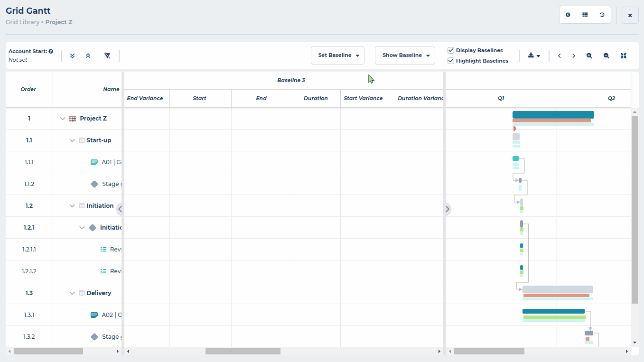Viewport: 644px width, 362px height.
Task: Select the Baseline 3 column group header
Action: [291, 80]
